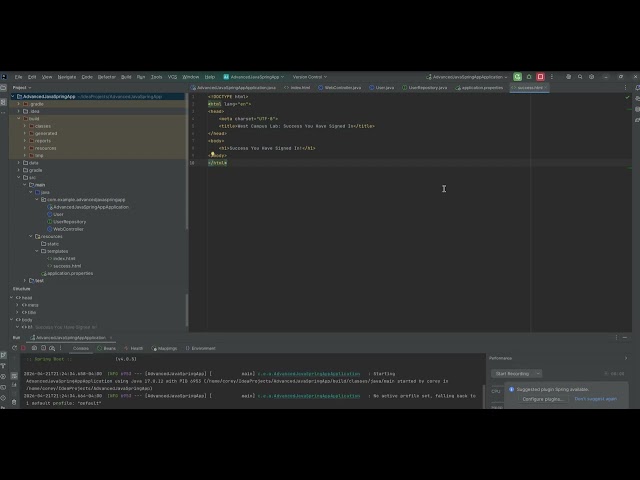Open the Tools menu
This screenshot has width=640, height=480.
click(156, 77)
